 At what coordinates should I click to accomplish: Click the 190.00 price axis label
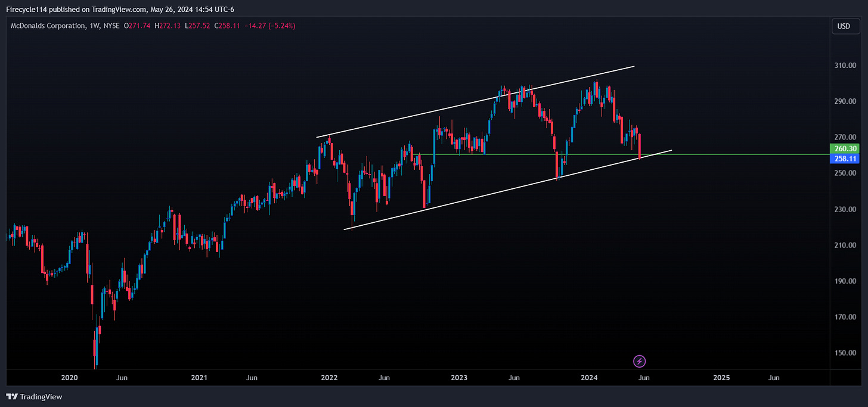pyautogui.click(x=845, y=281)
